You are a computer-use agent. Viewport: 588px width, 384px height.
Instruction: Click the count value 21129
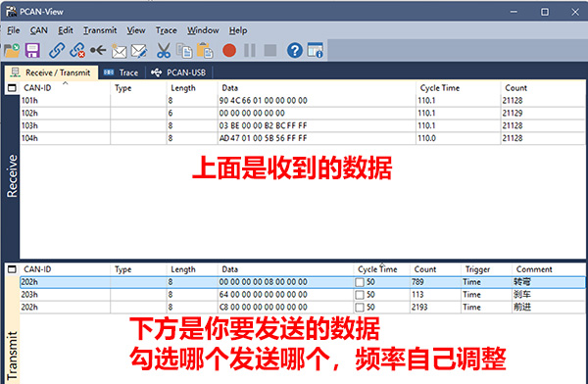pyautogui.click(x=513, y=114)
